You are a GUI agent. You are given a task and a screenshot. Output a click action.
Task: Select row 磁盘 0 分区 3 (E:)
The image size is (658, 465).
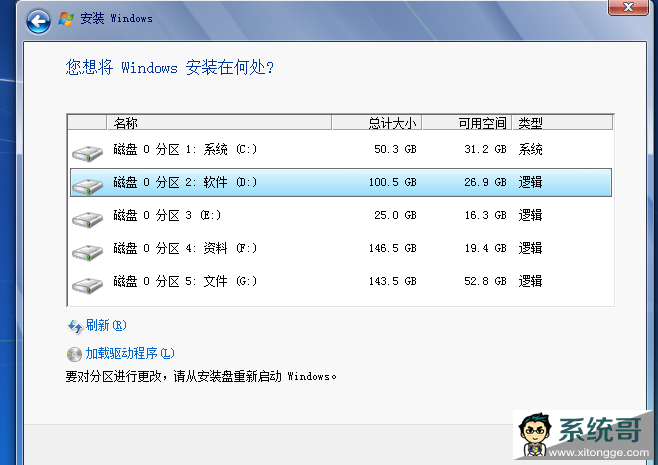coord(341,215)
